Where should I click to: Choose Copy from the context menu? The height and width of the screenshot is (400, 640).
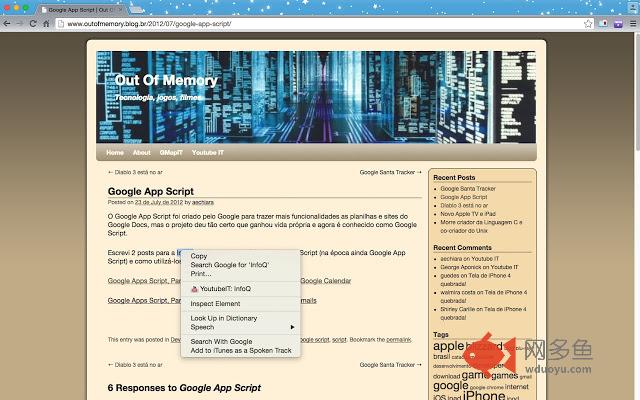point(199,256)
